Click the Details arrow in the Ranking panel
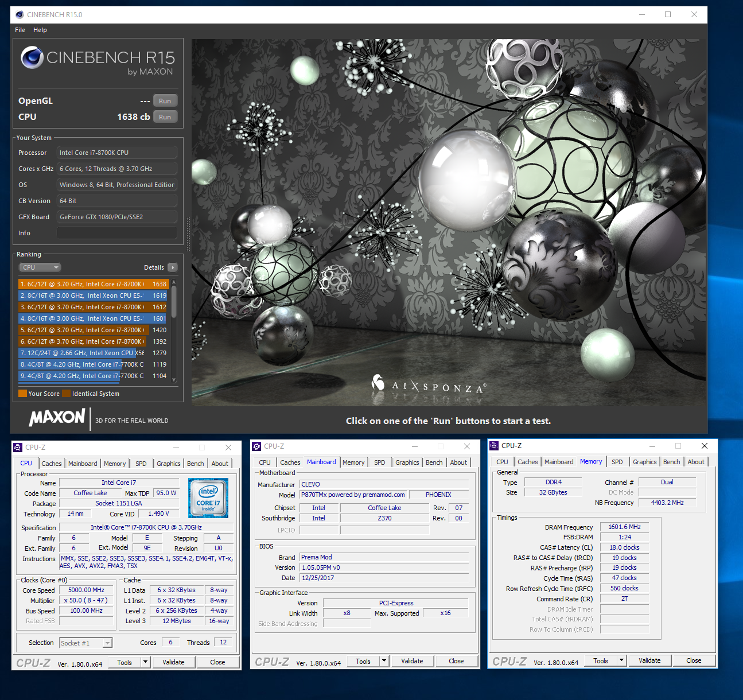The image size is (743, 700). (x=173, y=267)
